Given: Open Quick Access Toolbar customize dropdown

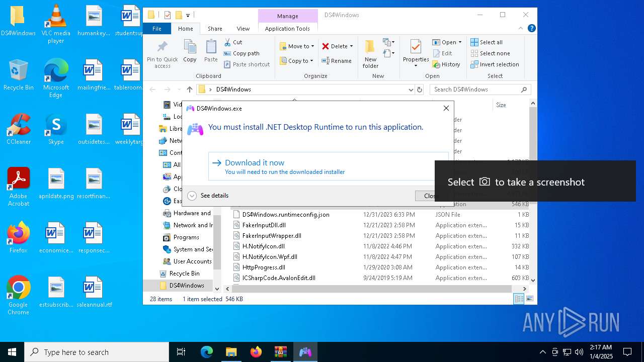Looking at the screenshot, I should point(188,15).
